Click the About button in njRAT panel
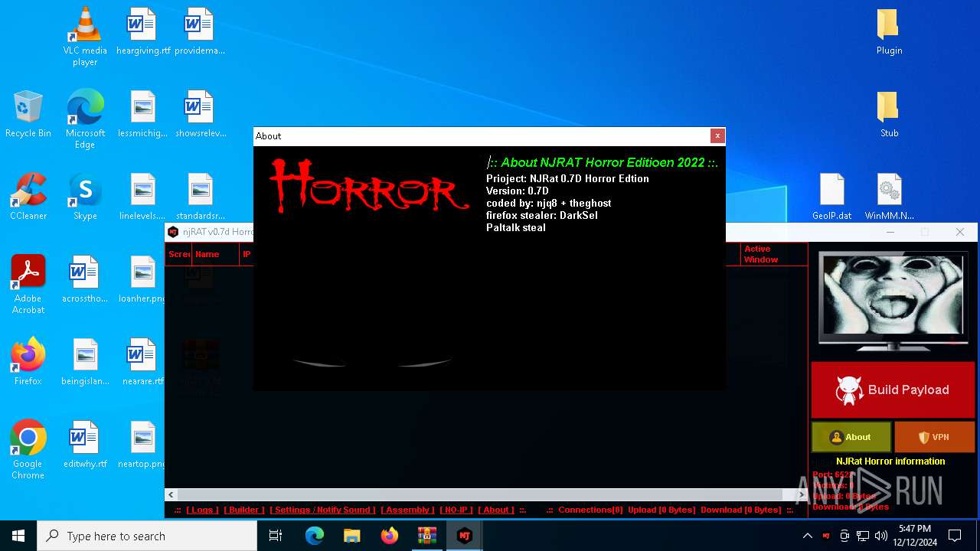The image size is (980, 551). point(851,437)
